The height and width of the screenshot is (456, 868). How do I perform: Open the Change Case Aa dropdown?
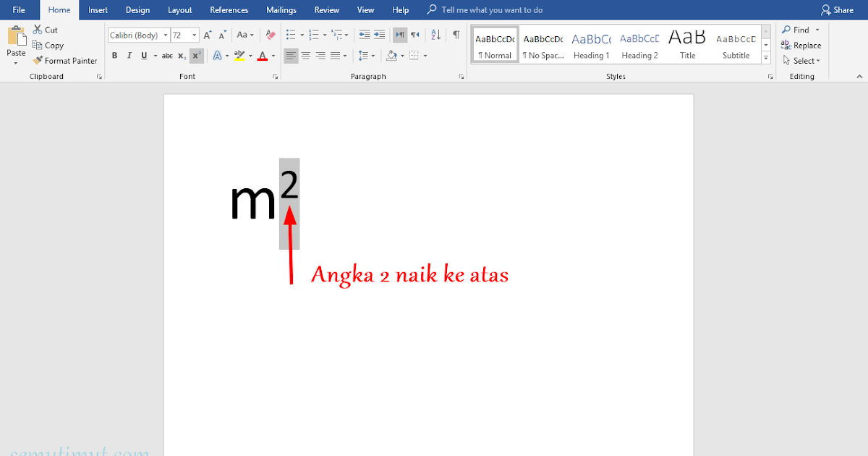point(245,35)
